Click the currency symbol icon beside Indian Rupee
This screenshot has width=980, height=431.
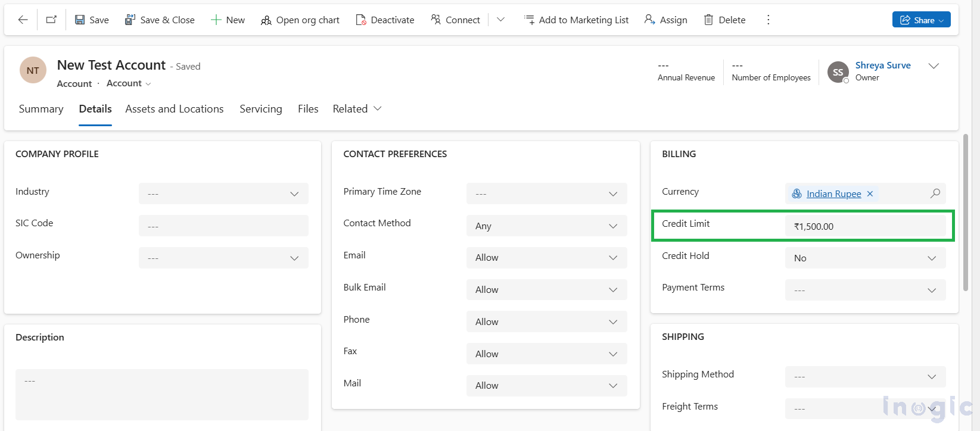[797, 193]
